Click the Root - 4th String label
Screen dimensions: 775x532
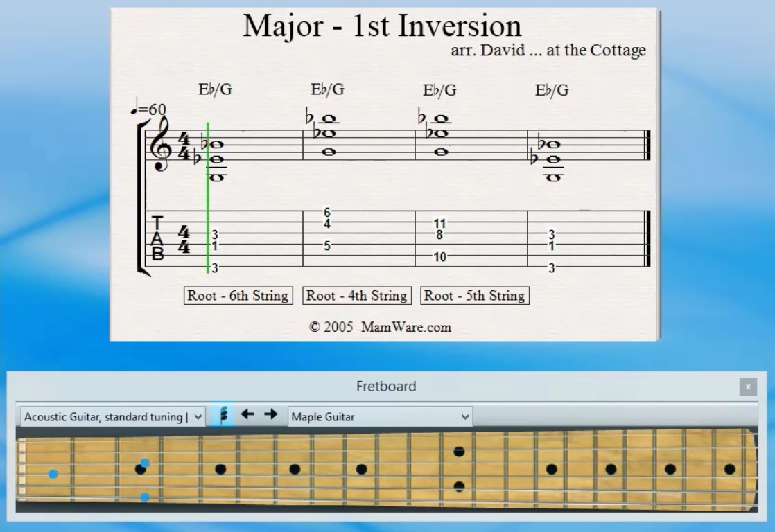click(x=356, y=296)
